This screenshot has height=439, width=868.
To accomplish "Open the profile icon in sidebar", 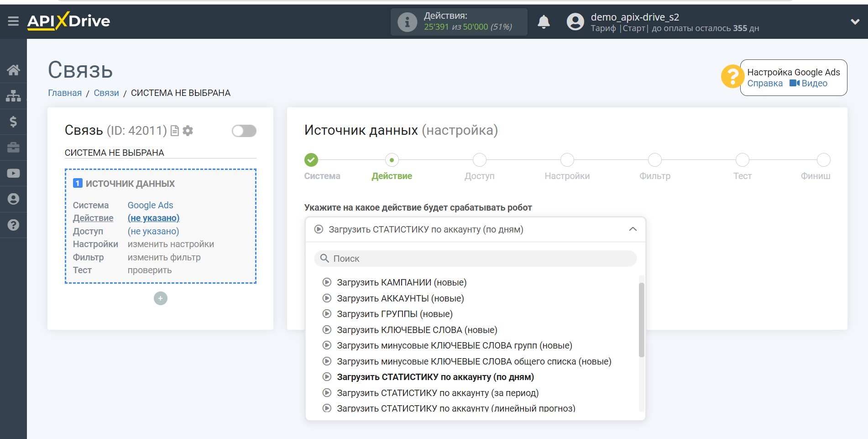I will [x=13, y=199].
